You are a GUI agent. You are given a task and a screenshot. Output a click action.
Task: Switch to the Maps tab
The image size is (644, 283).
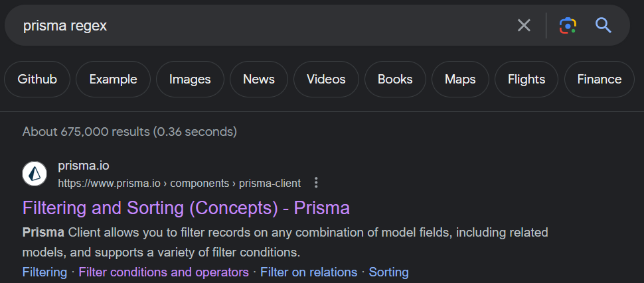(460, 79)
